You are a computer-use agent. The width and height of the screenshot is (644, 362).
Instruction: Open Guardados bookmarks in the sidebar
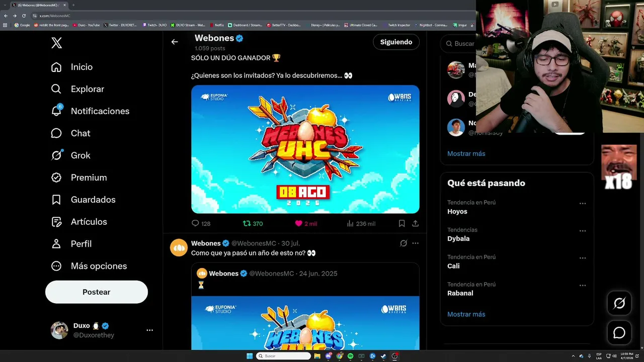[x=83, y=200]
